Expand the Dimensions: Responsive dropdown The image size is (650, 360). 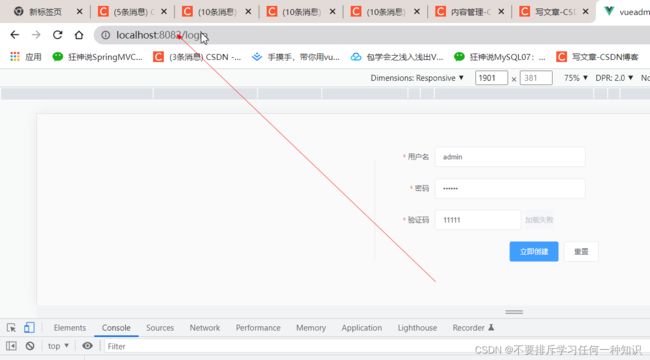click(x=417, y=78)
